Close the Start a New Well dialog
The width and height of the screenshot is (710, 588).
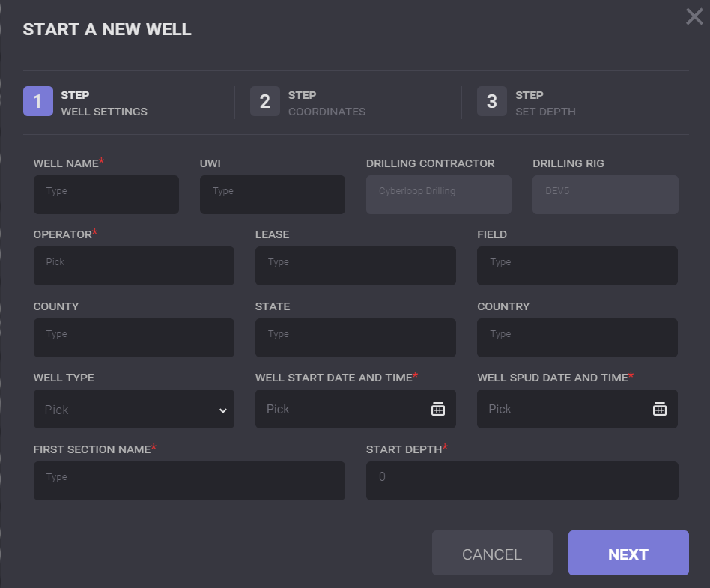[694, 16]
